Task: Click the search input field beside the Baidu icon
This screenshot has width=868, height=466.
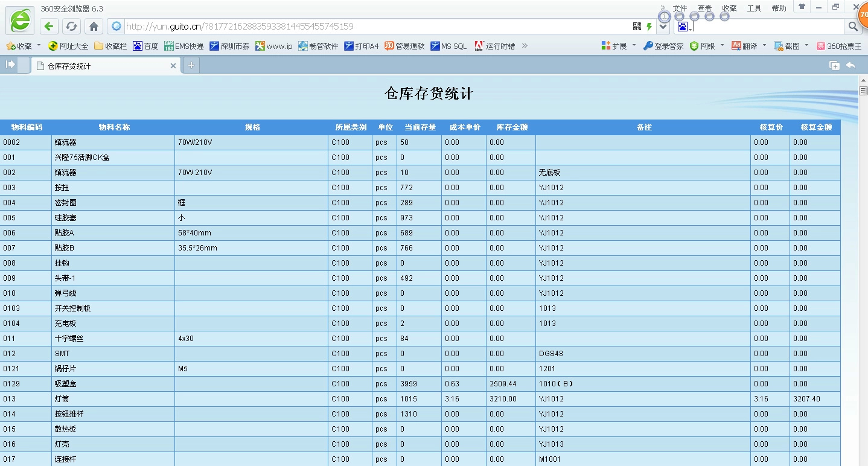Action: click(767, 27)
